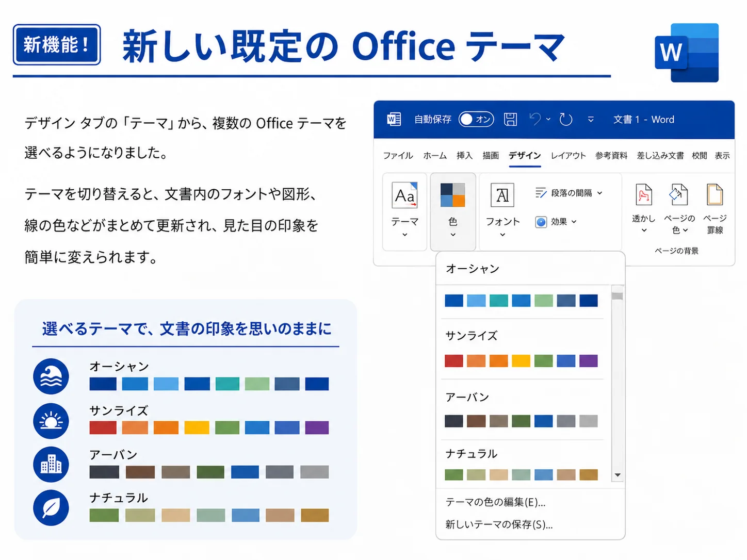Click the ページの背景 group label
The width and height of the screenshot is (747, 560).
point(676,251)
